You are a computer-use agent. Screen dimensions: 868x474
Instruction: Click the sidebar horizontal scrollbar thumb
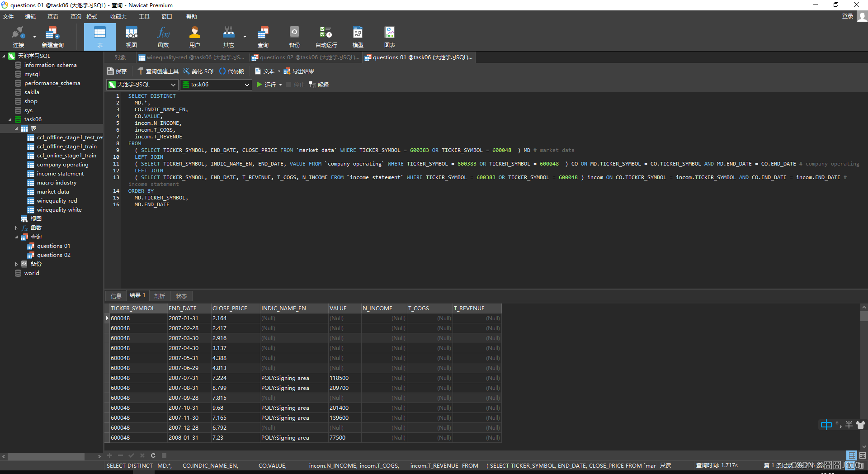coord(46,456)
